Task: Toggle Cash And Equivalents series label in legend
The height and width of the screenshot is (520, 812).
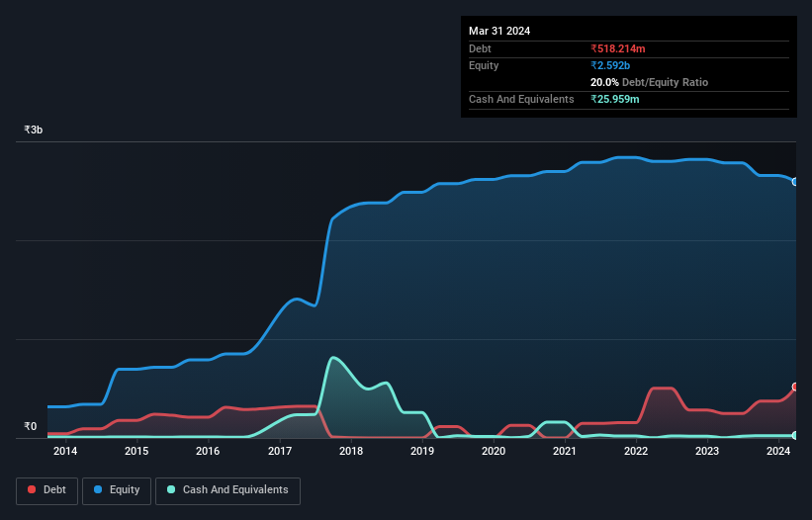Action: click(x=235, y=490)
